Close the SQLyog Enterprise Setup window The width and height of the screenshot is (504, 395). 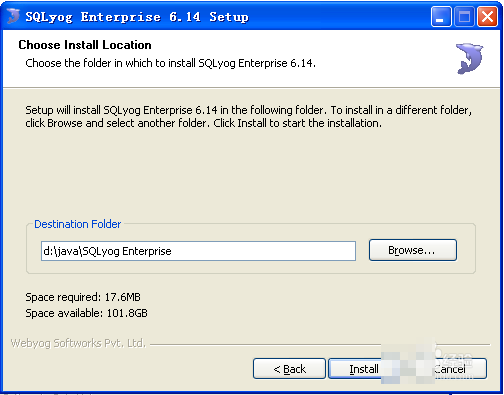pyautogui.click(x=487, y=17)
